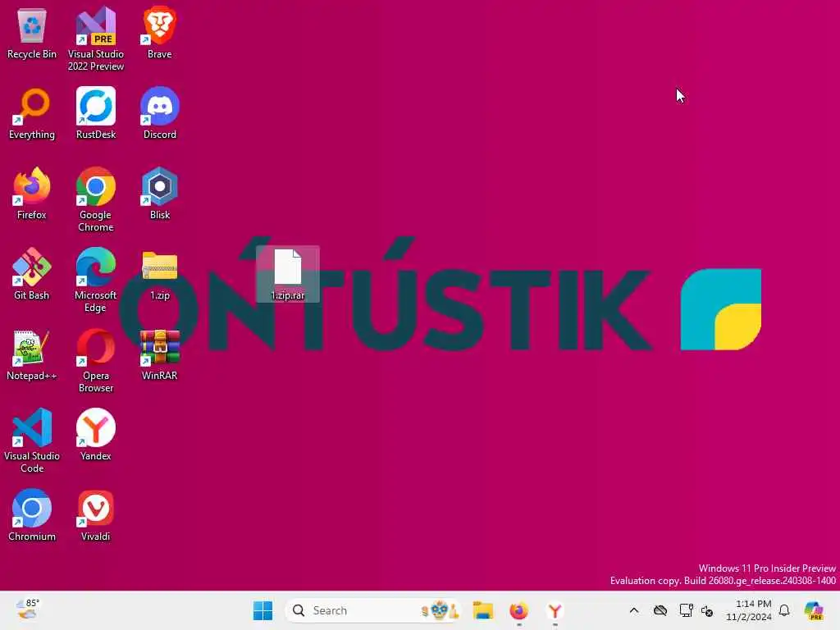Select the 1.zip.rar file on desktop
Viewport: 840px width, 630px height.
click(x=288, y=274)
